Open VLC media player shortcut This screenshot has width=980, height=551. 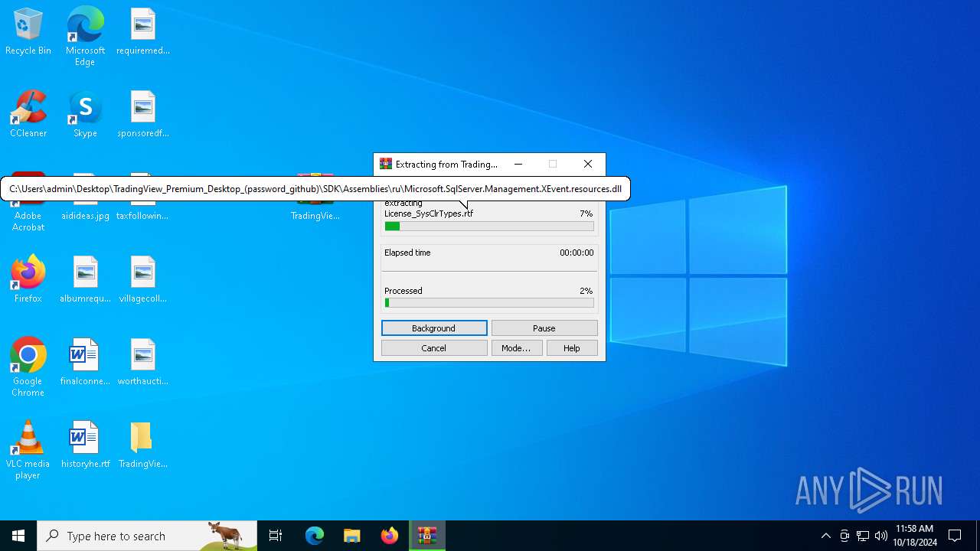click(28, 450)
